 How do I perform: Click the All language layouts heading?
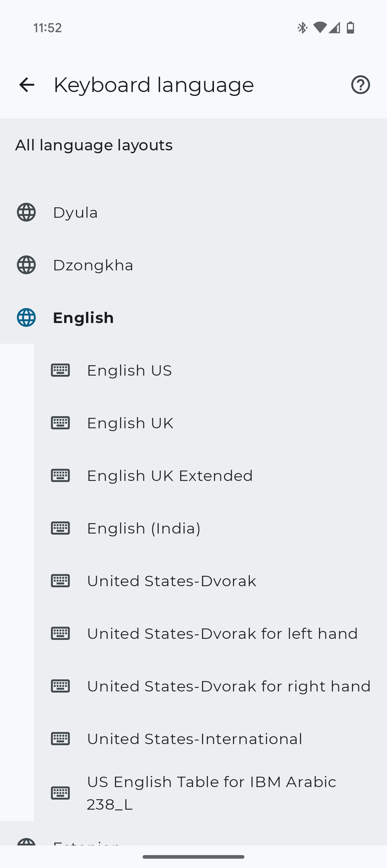coord(94,145)
